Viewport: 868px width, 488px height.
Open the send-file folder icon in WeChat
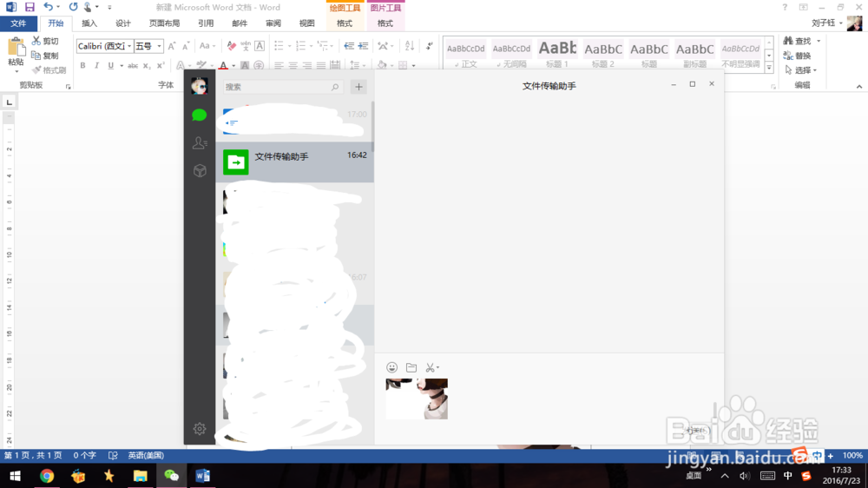[411, 367]
